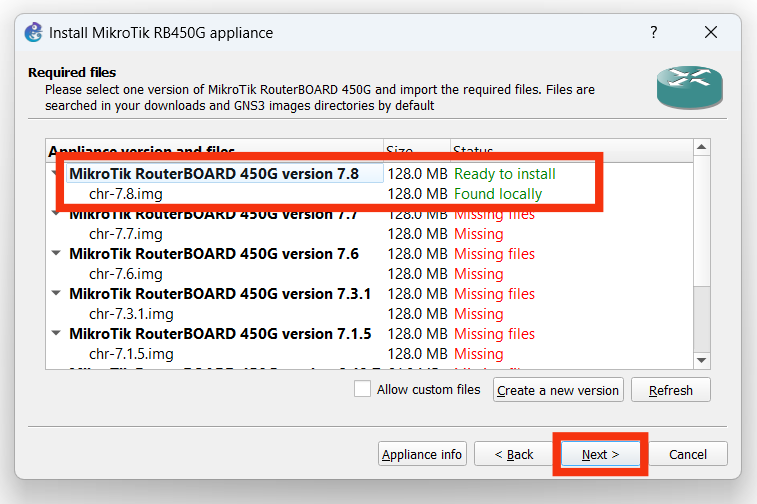Click the Size column header

click(x=416, y=151)
